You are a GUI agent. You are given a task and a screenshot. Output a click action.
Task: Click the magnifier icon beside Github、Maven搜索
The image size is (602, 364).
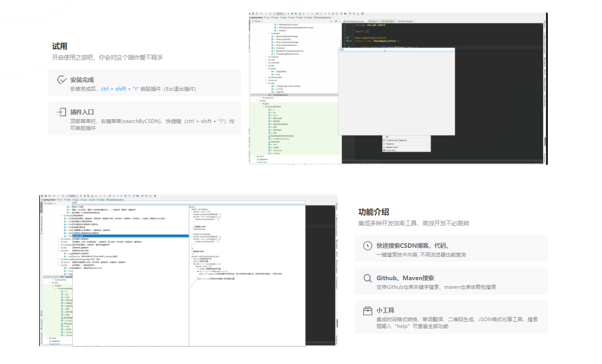point(367,278)
